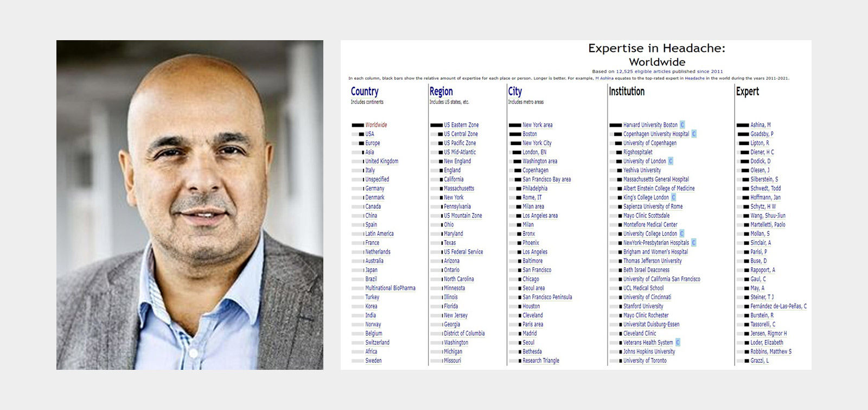The width and height of the screenshot is (868, 410).
Task: Open the City column heading
Action: tap(515, 91)
